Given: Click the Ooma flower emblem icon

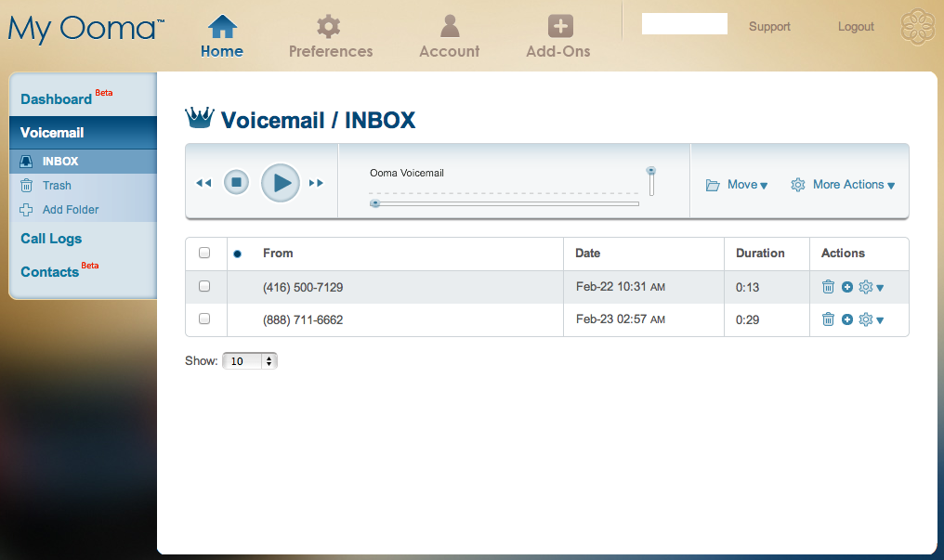Looking at the screenshot, I should click(x=917, y=26).
